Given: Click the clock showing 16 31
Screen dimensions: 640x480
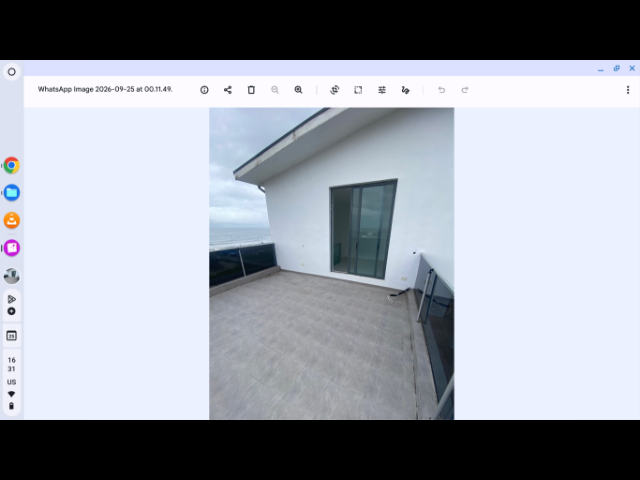Looking at the screenshot, I should coord(11,364).
